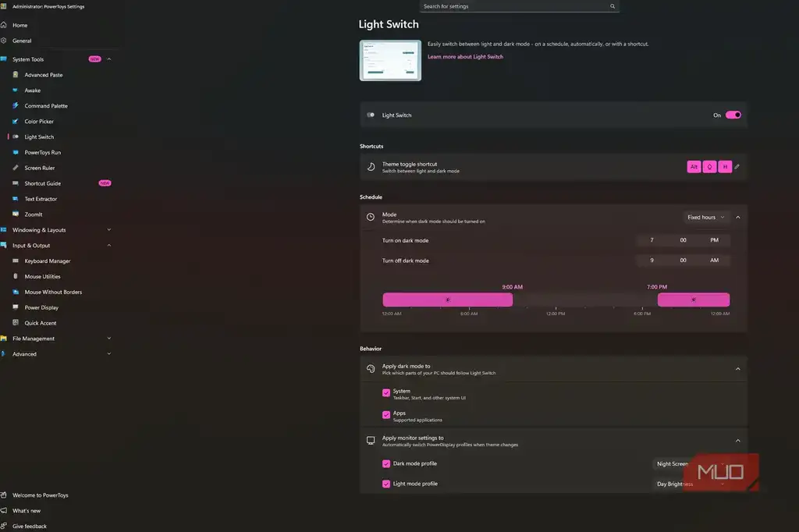Image resolution: width=799 pixels, height=532 pixels.
Task: Uncheck Light mode profile checkbox
Action: [x=386, y=484]
